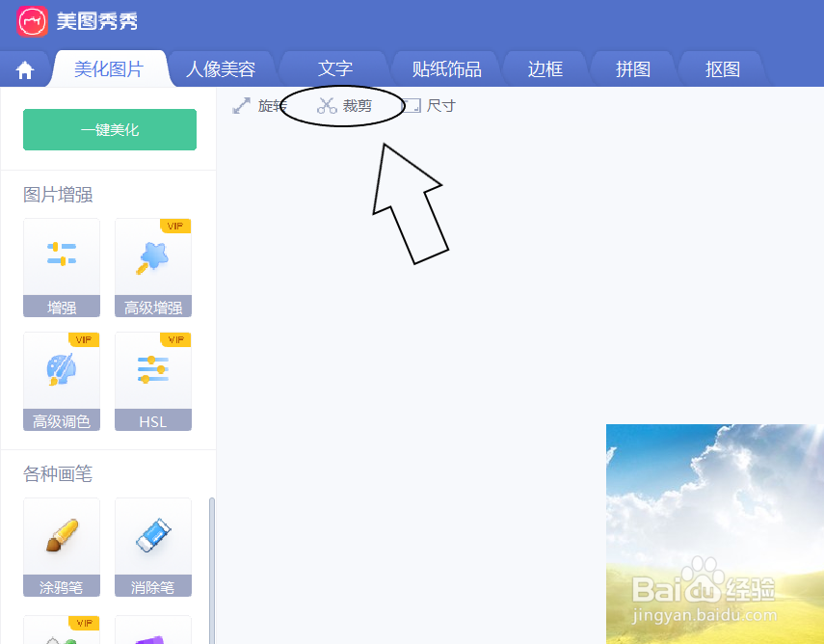Viewport: 824px width, 644px height.
Task: Switch to the 美化图片 tab
Action: coord(109,68)
